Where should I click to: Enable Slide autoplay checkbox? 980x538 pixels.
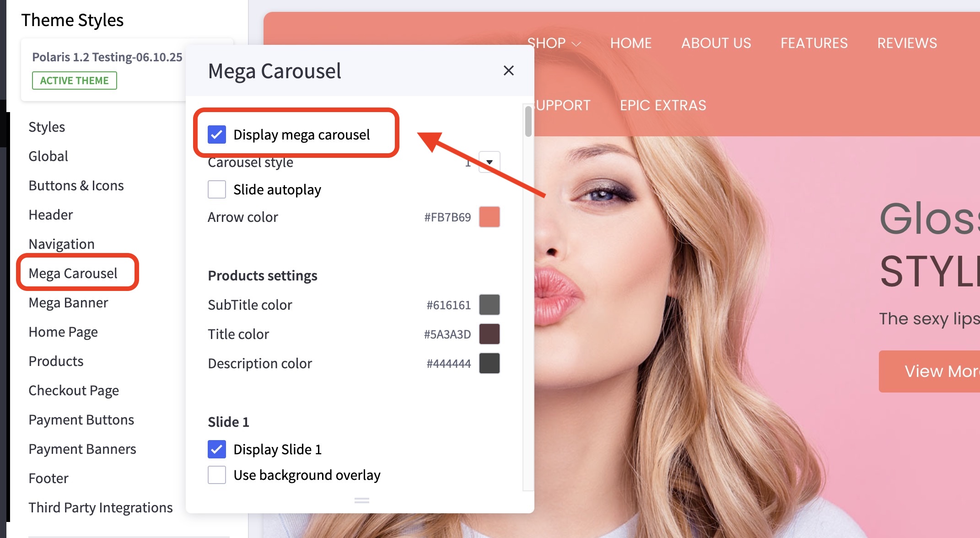tap(217, 189)
